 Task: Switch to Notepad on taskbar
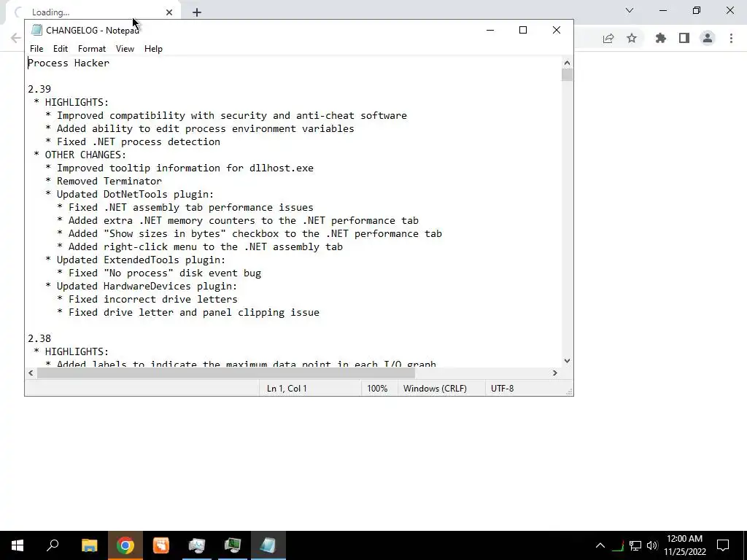(x=268, y=545)
